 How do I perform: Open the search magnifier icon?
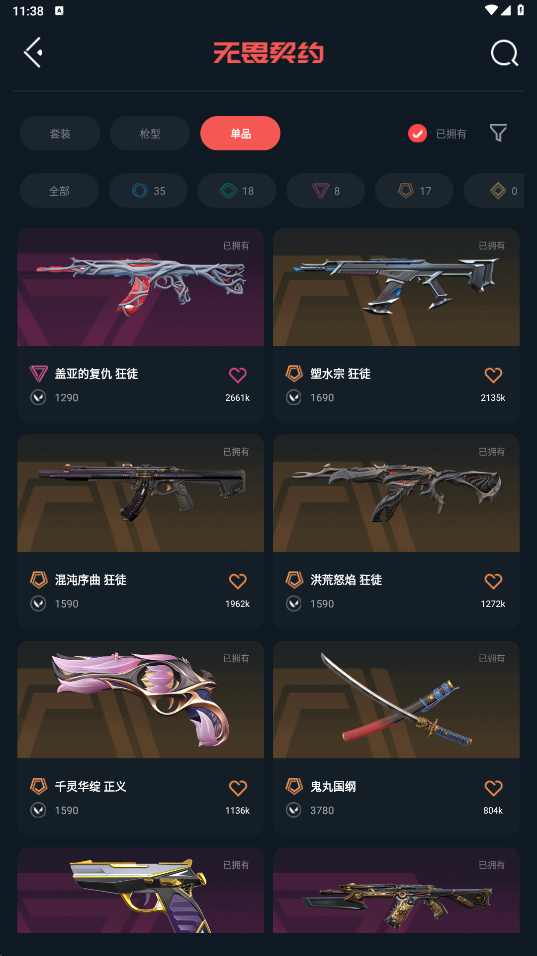(x=505, y=53)
